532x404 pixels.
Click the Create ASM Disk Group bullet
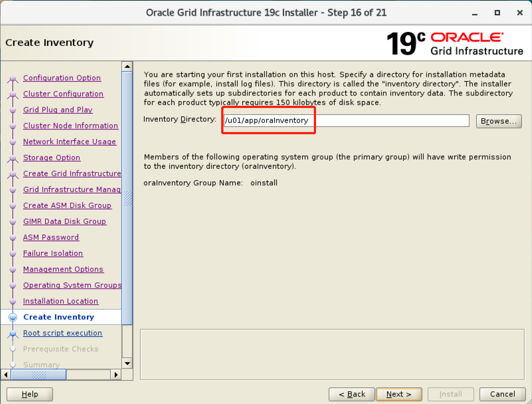13,206
